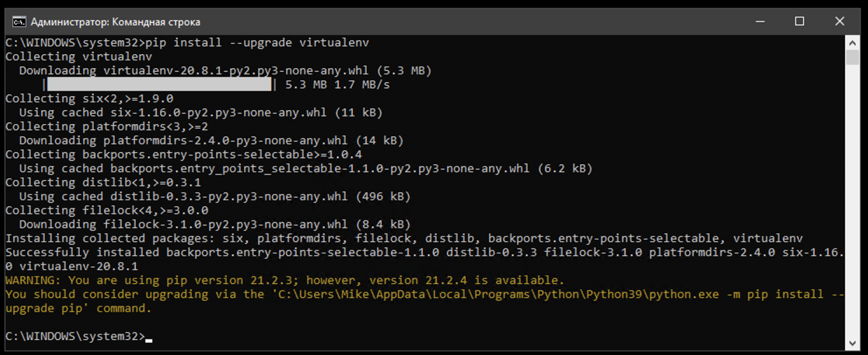Click the Using cached distlib-0.3.3 line
868x355 pixels.
pyautogui.click(x=214, y=196)
